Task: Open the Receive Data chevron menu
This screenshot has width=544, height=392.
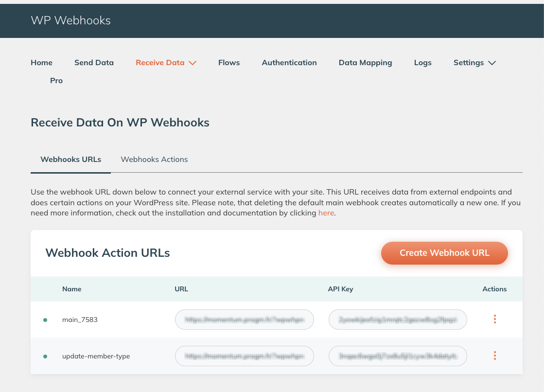Action: coord(193,63)
